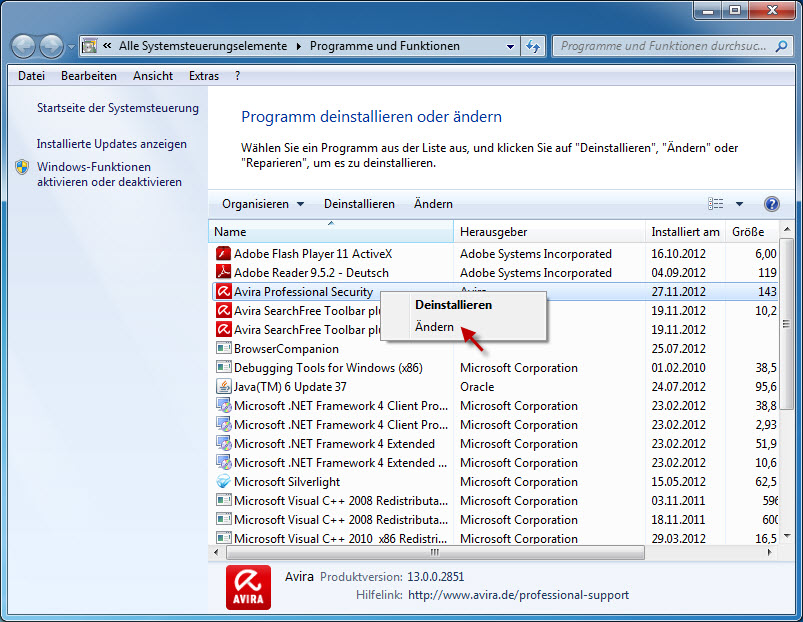Open the help question mark icon
The image size is (803, 622).
click(x=771, y=204)
